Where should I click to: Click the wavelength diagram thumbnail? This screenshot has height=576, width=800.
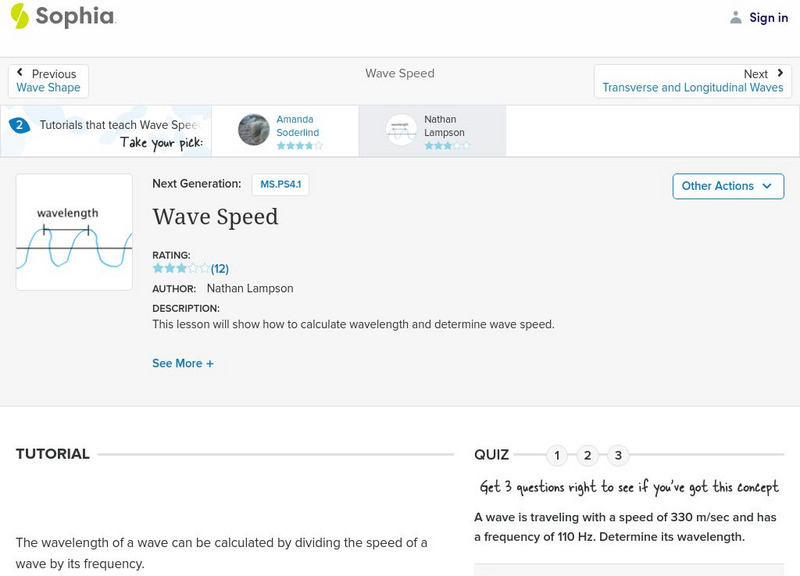[74, 232]
